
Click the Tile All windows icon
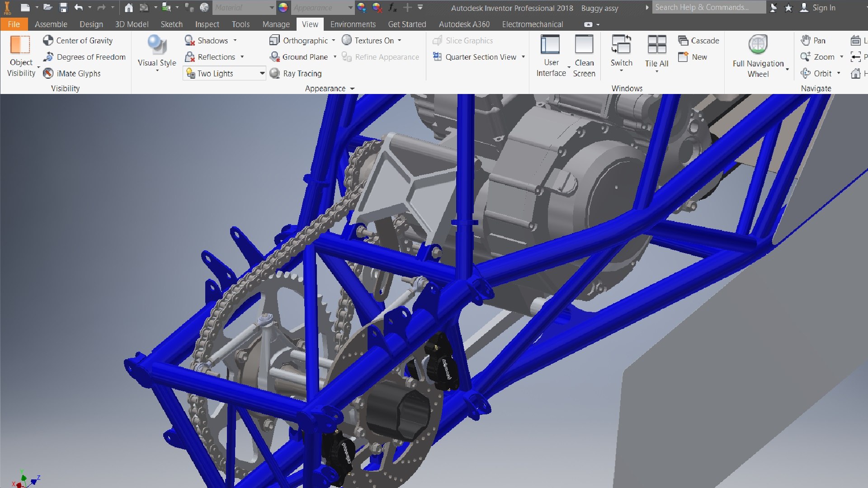pos(656,45)
